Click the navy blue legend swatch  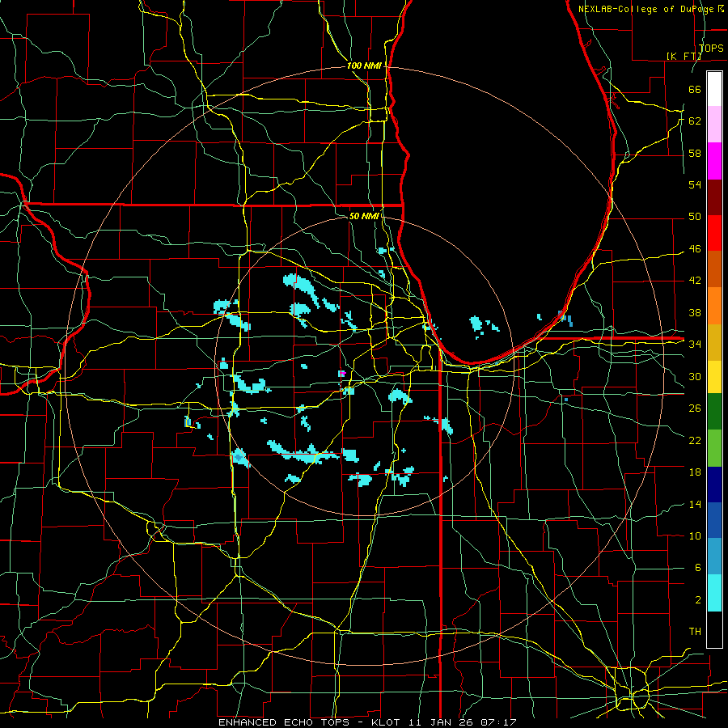714,485
